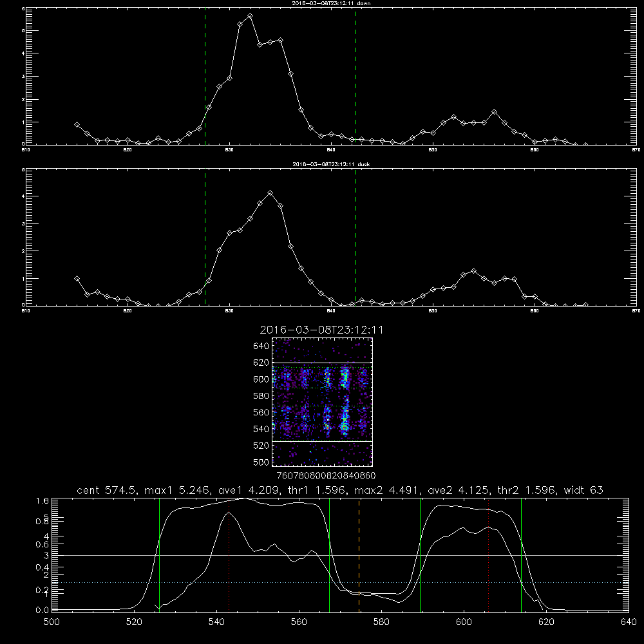Click the green vertical line near 526 in bottom plot
Viewport: 644px width, 644px height.
159,555
